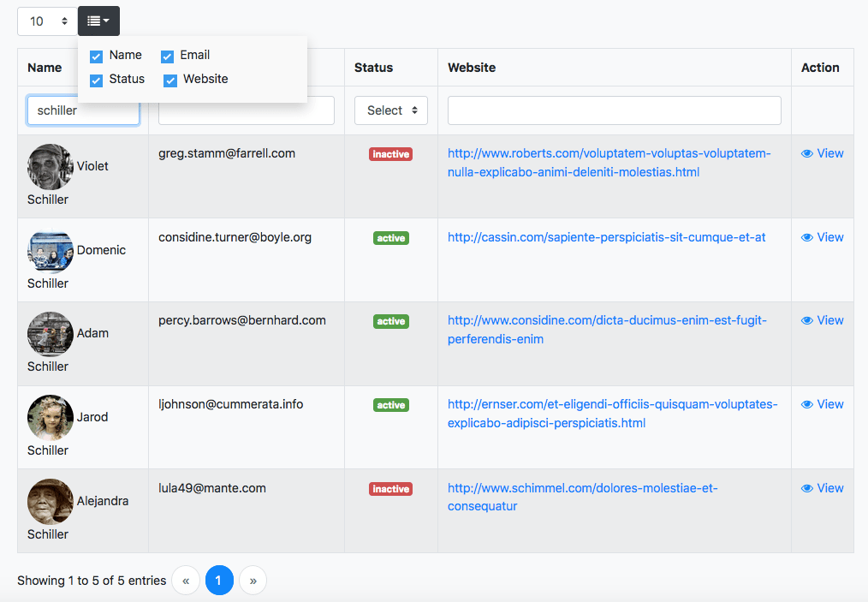Click the active badge for Adam Schiller
The height and width of the screenshot is (602, 868).
pos(391,321)
